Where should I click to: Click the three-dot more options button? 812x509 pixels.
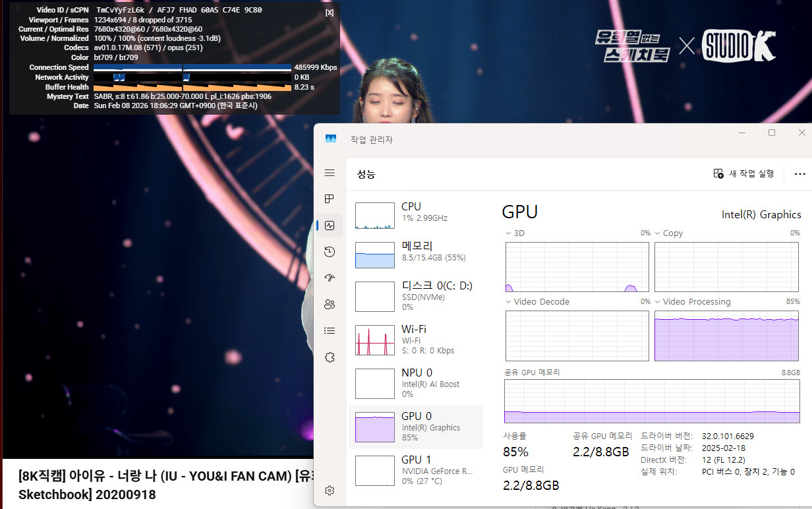coord(799,174)
